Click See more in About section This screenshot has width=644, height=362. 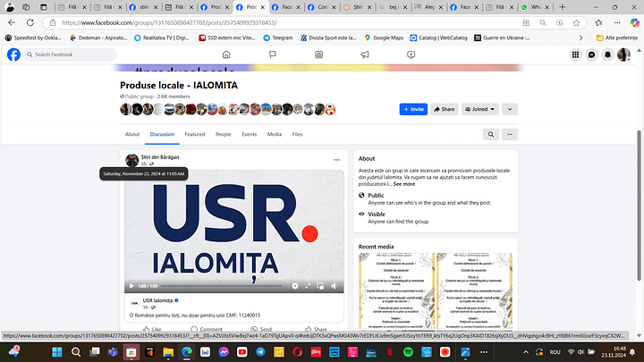tap(403, 184)
